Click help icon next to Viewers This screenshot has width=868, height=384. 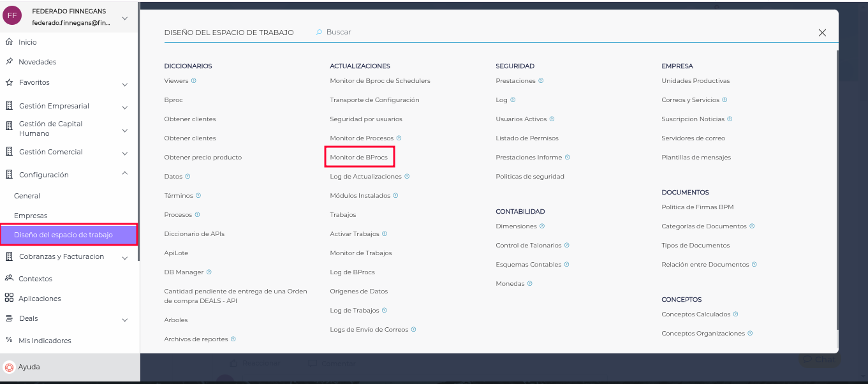194,81
